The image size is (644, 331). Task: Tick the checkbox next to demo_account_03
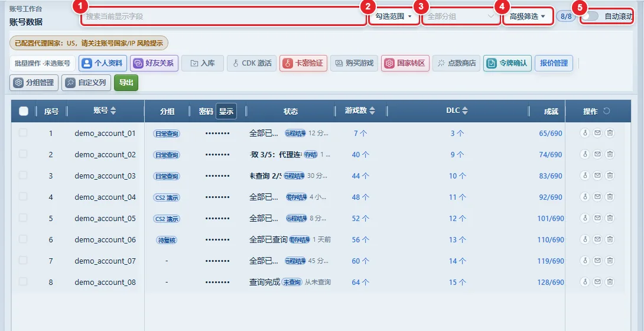click(x=23, y=175)
